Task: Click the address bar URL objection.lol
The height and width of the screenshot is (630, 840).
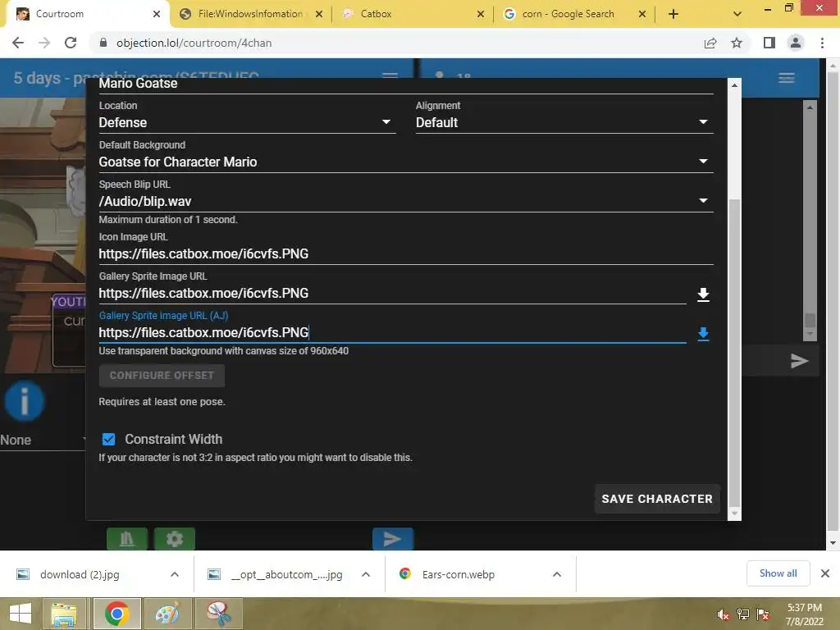Action: [x=194, y=43]
